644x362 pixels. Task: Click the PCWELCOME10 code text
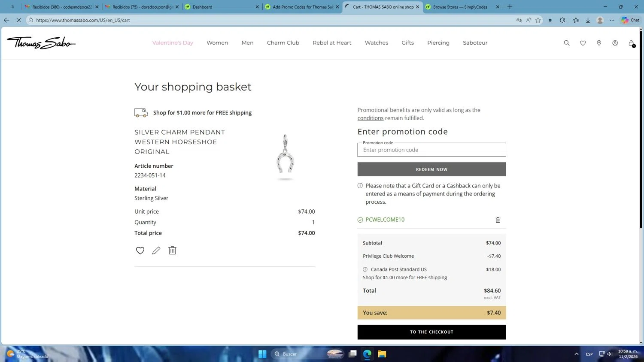[x=385, y=220]
